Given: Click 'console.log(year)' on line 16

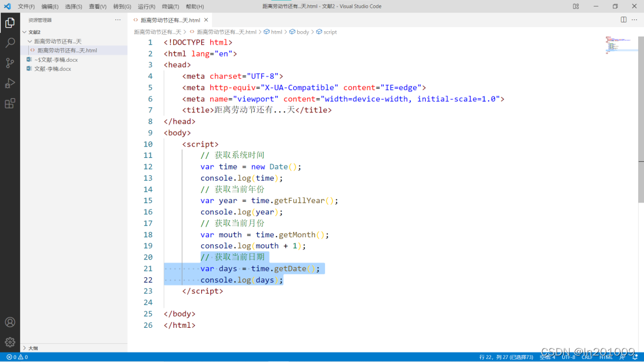Looking at the screenshot, I should point(240,212).
